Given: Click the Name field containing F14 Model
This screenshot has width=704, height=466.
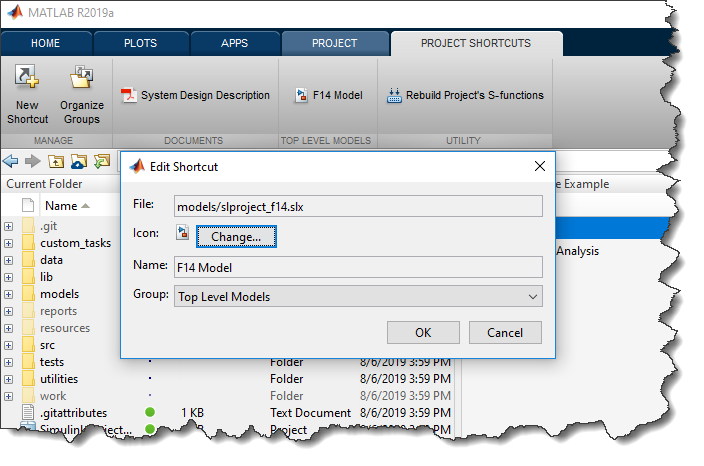Looking at the screenshot, I should pos(357,266).
